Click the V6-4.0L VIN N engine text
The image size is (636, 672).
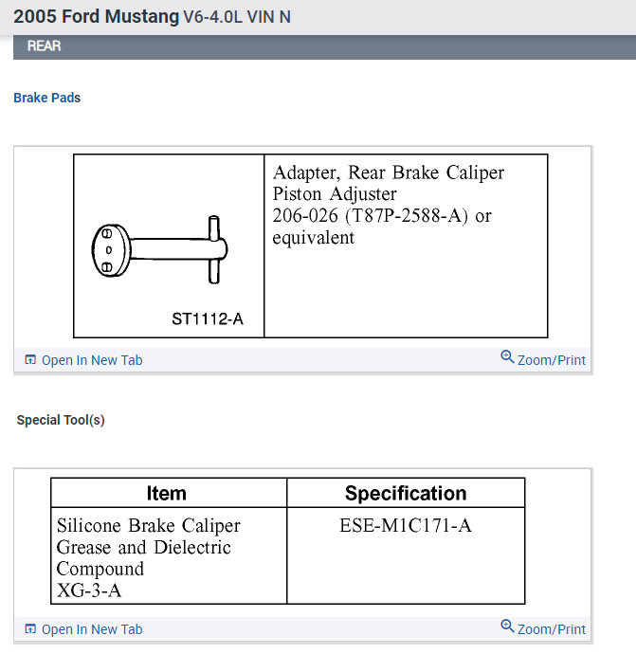pos(237,17)
